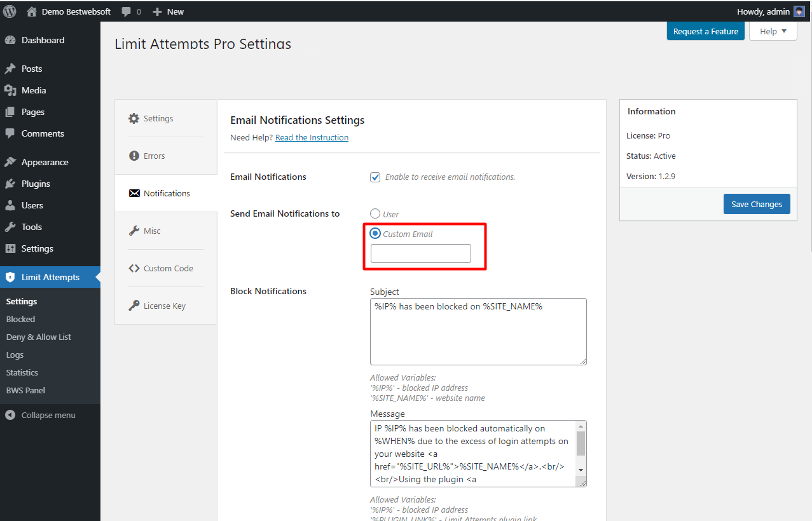The image size is (812, 521).
Task: Open the Misc vertical tab
Action: click(x=166, y=231)
